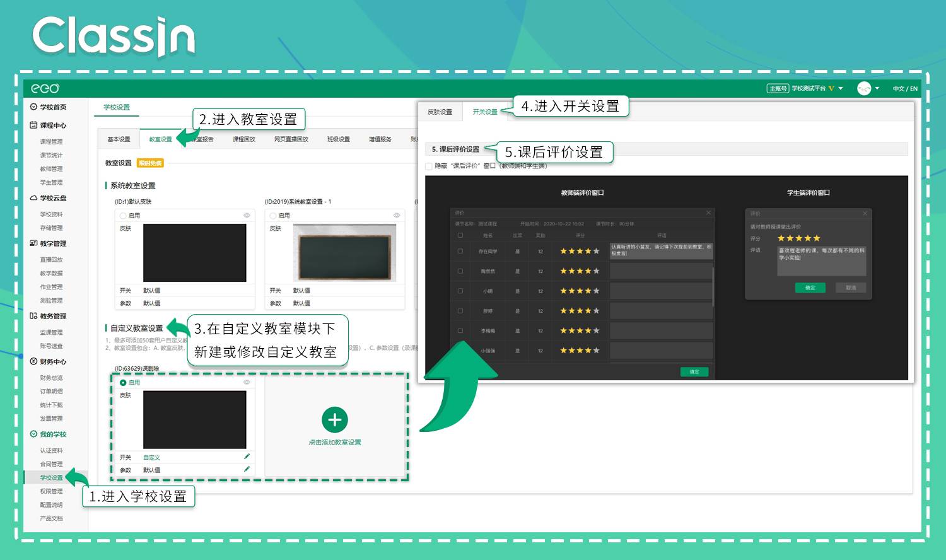Viewport: 946px width, 560px height.
Task: Open the 学校测试平台 account dropdown arrow
Action: [841, 88]
